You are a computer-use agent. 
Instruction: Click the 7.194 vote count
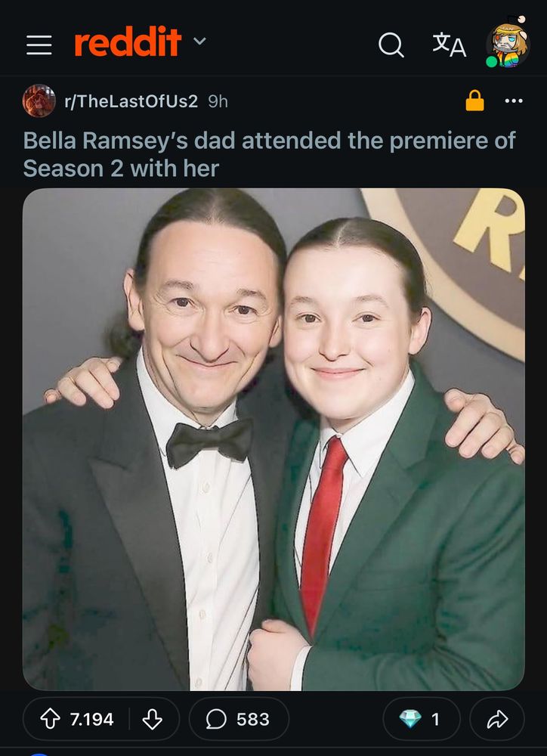pos(91,720)
